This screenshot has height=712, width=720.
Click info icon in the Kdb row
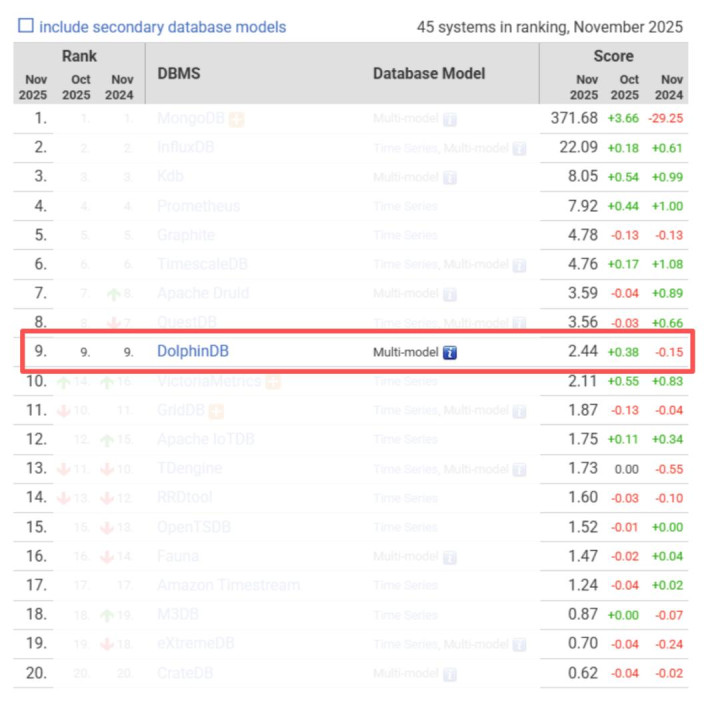450,178
